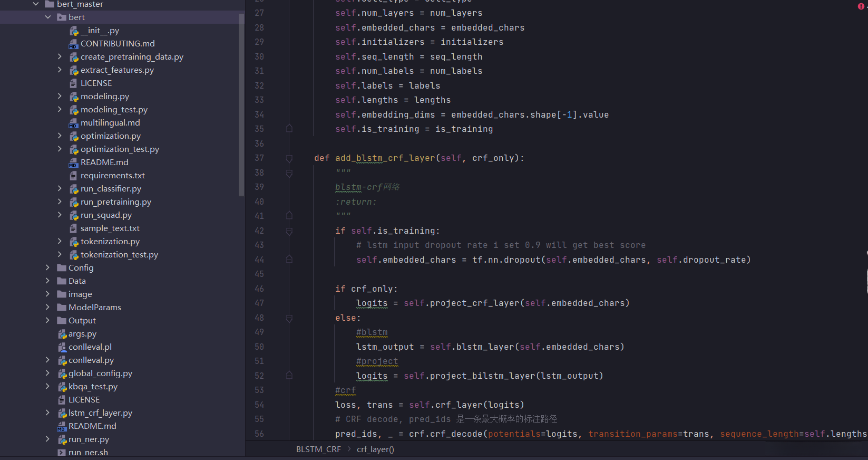Expand the Config folder
868x460 pixels.
click(47, 267)
